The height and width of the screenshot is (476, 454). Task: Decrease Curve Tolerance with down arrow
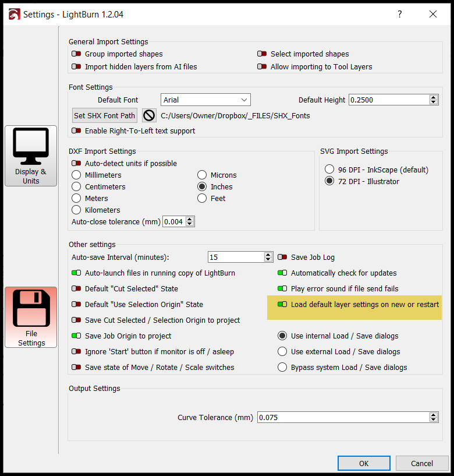434,419
